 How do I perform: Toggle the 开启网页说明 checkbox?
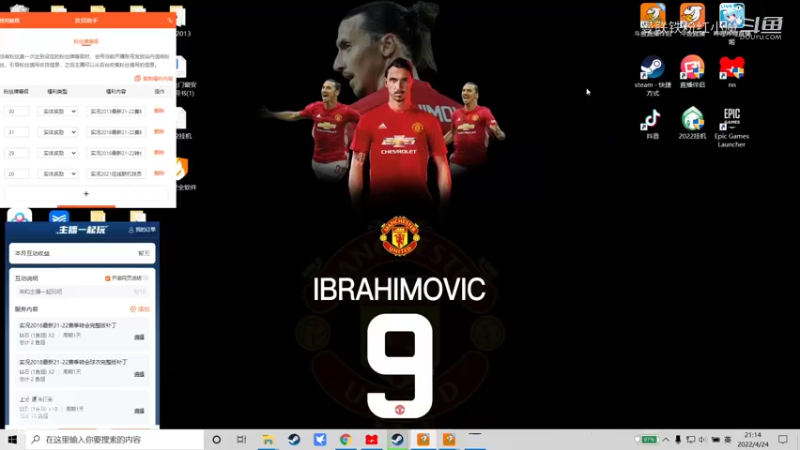[108, 279]
